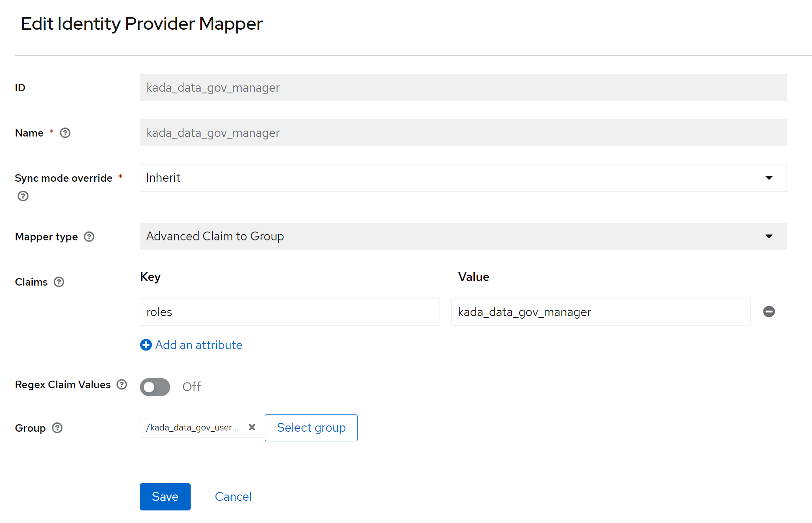
Task: Change Inherit sync mode via its dropdown arrow
Action: [x=769, y=178]
